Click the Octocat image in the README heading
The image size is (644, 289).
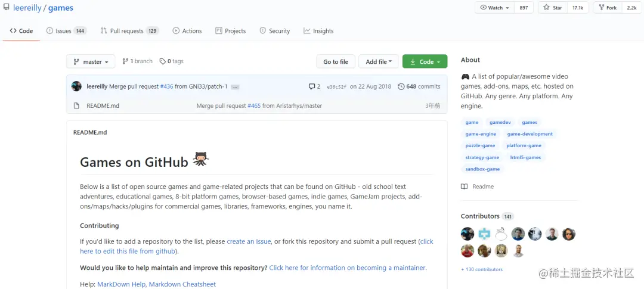pyautogui.click(x=201, y=159)
